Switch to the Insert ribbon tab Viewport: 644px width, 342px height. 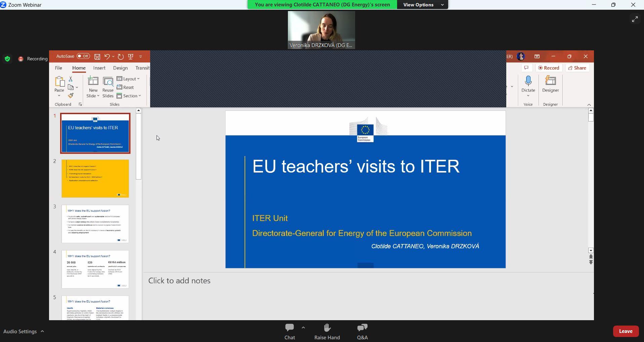pyautogui.click(x=99, y=68)
